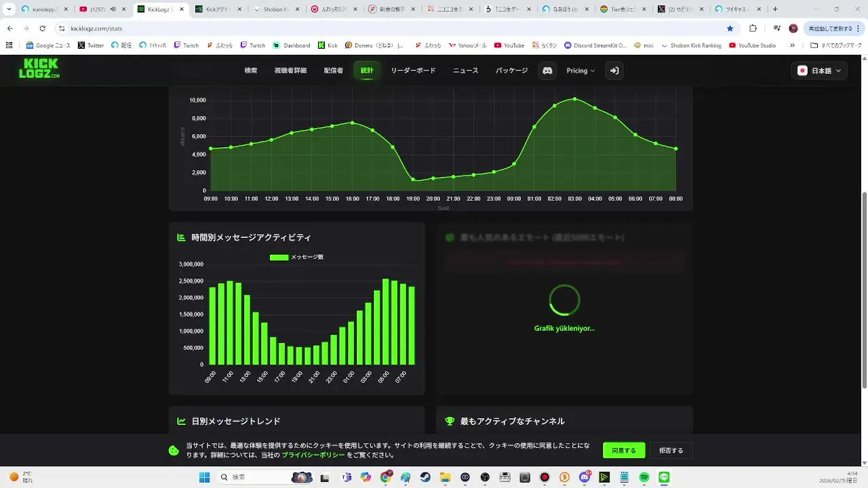Open the パッケージ nav item
This screenshot has width=868, height=488.
[x=511, y=70]
